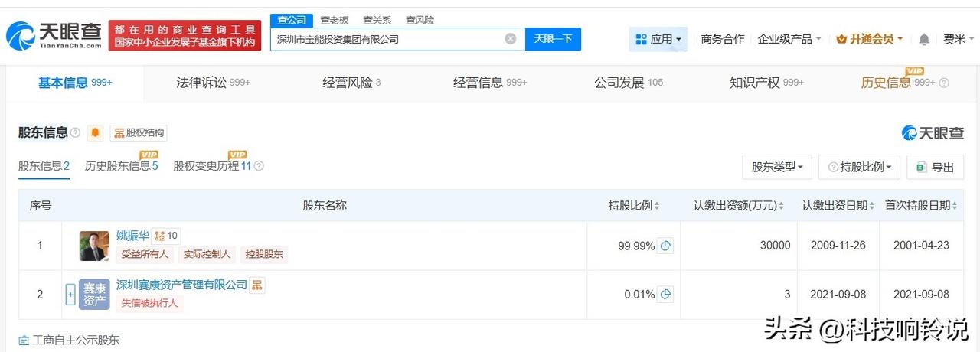The image size is (980, 352).
Task: Click the red promotional banner beside logo
Action: point(185,35)
